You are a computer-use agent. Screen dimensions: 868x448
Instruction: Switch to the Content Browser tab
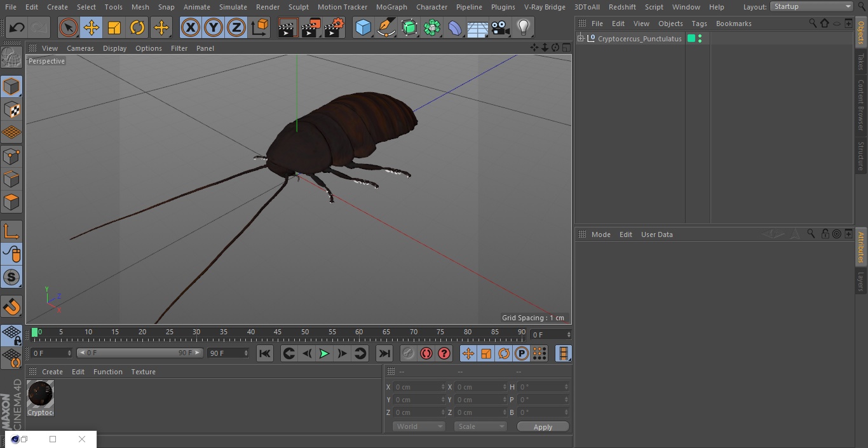pyautogui.click(x=861, y=105)
